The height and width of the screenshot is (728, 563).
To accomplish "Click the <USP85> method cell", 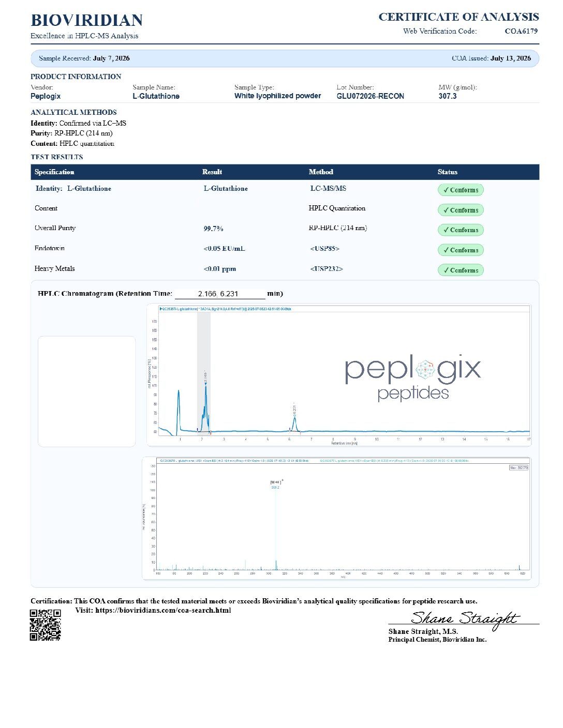I will pyautogui.click(x=325, y=249).
